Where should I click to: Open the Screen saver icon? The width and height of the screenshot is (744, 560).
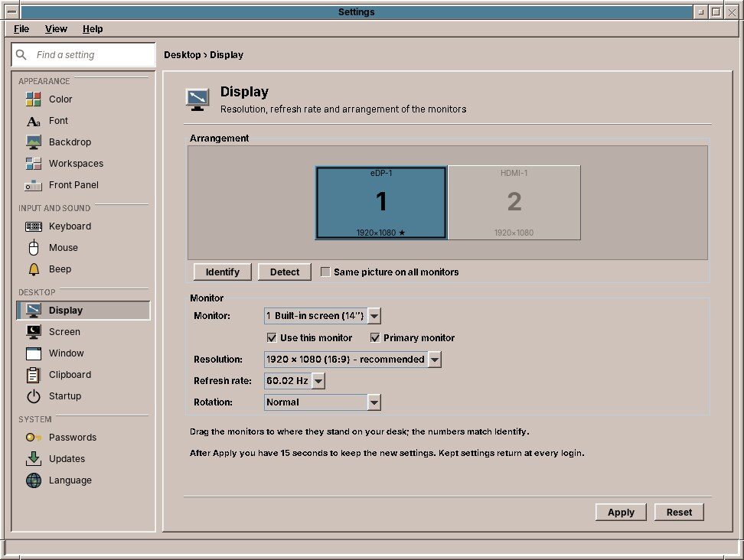click(33, 332)
